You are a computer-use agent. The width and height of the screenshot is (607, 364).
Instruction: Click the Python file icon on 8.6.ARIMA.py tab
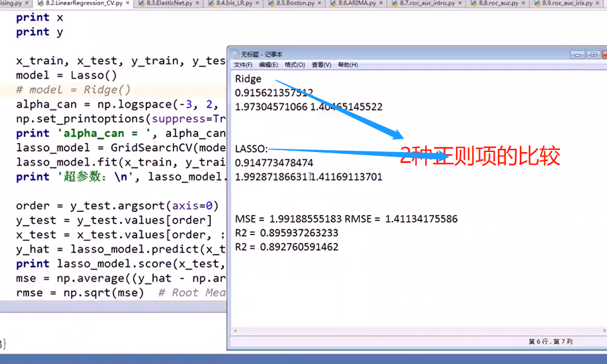coord(333,3)
